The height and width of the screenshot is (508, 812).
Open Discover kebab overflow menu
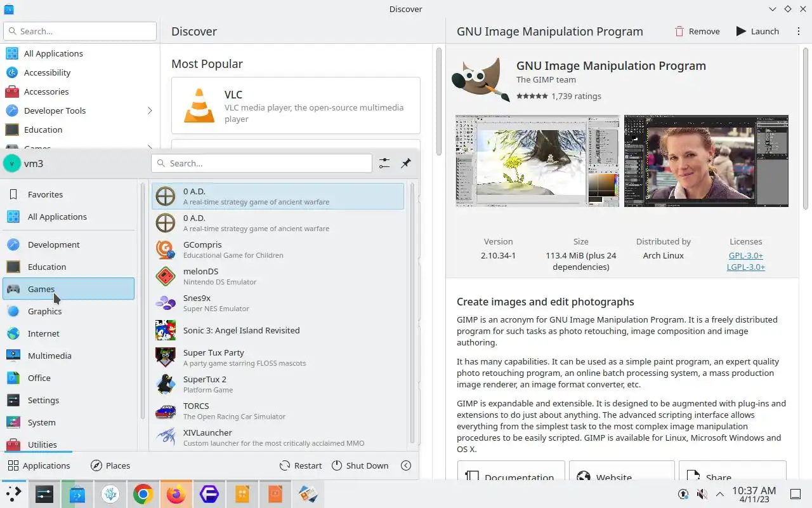click(798, 31)
